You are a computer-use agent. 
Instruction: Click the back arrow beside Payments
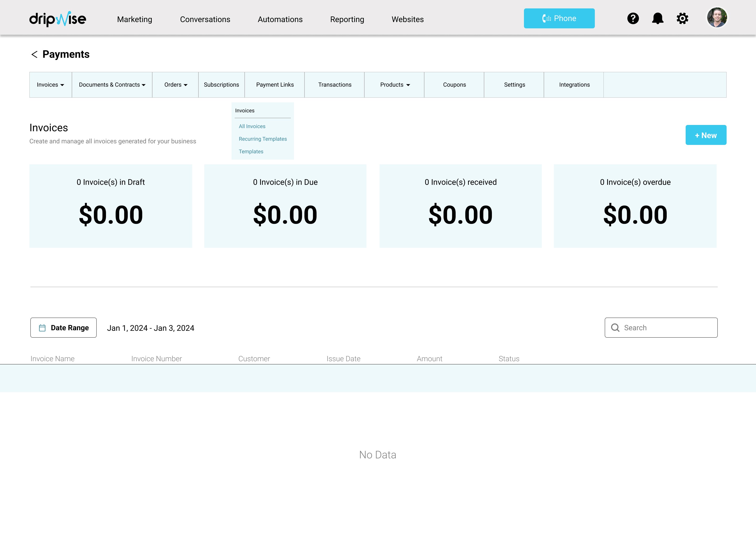click(x=34, y=54)
